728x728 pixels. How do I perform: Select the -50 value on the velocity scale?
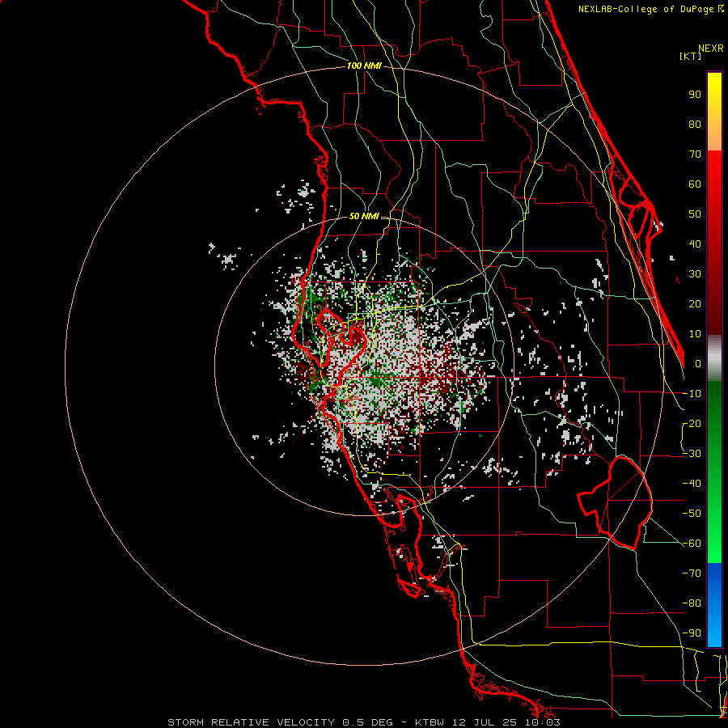692,514
